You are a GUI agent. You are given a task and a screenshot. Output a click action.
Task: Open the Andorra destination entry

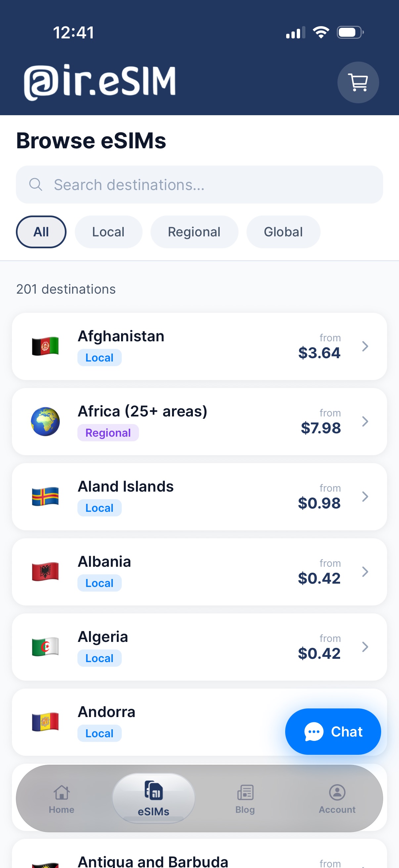[199, 722]
